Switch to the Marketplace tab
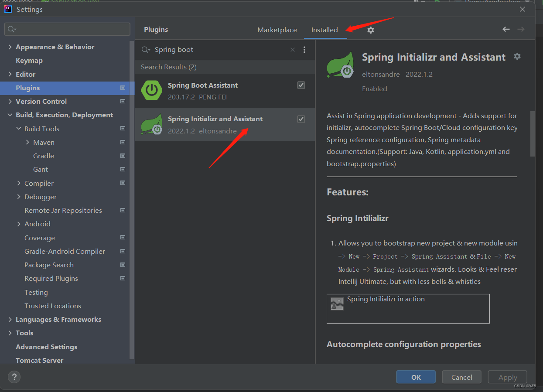 pyautogui.click(x=277, y=30)
